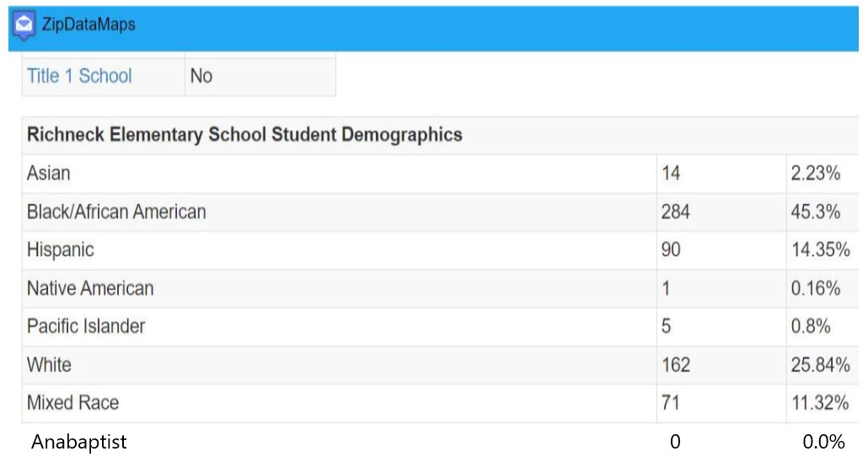Viewport: 868px width, 473px height.
Task: Click the White count 162
Action: [676, 365]
